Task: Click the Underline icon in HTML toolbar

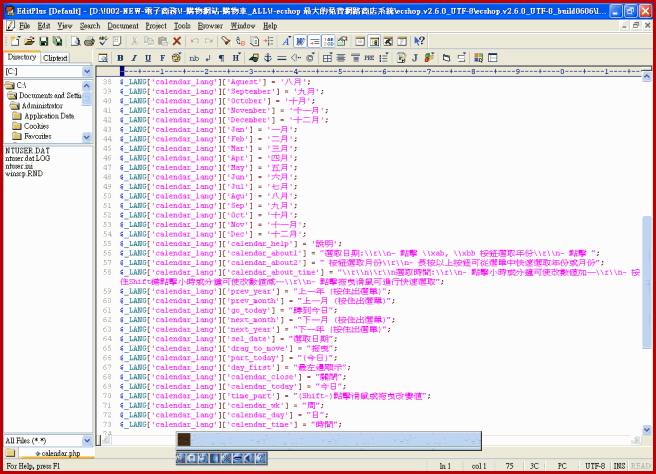Action: [x=148, y=58]
